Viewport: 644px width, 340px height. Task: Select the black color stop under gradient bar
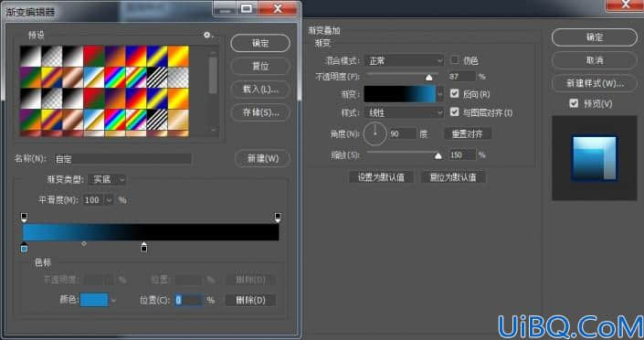143,248
